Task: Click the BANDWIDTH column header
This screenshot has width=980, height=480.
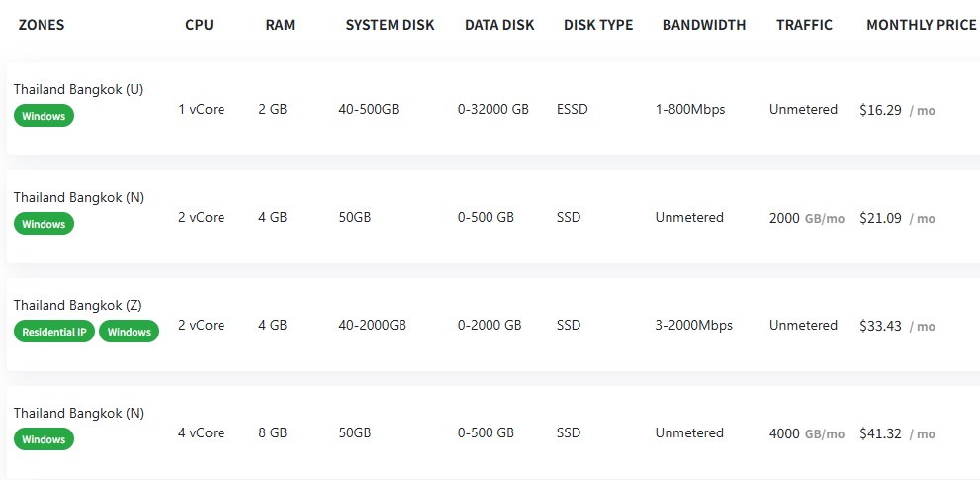Action: coord(704,25)
